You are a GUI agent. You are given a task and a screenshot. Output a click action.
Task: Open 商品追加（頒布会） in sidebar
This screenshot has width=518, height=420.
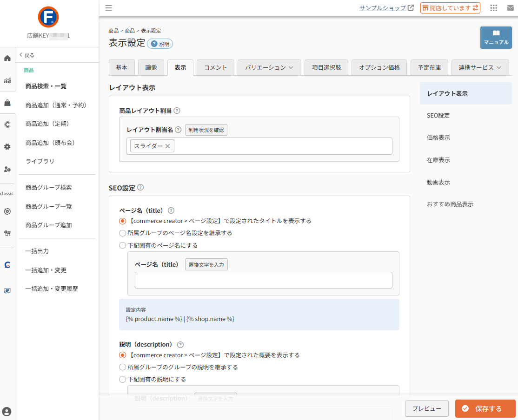50,143
